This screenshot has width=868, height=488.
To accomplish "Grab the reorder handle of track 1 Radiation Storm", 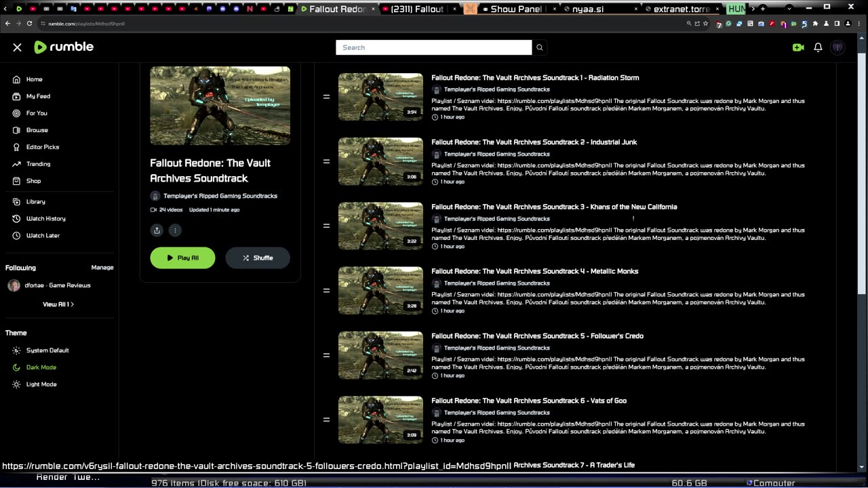I will tap(326, 97).
